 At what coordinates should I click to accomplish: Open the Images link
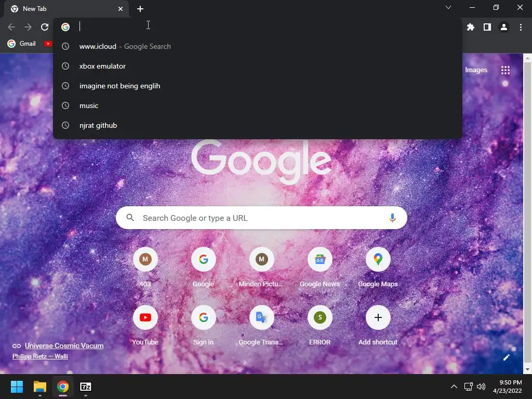[476, 70]
